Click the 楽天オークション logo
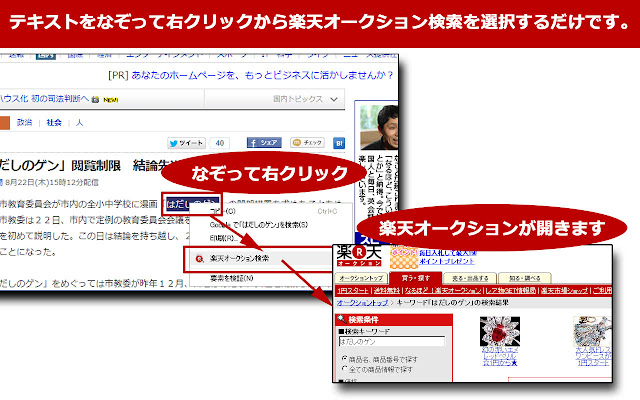 click(x=358, y=256)
